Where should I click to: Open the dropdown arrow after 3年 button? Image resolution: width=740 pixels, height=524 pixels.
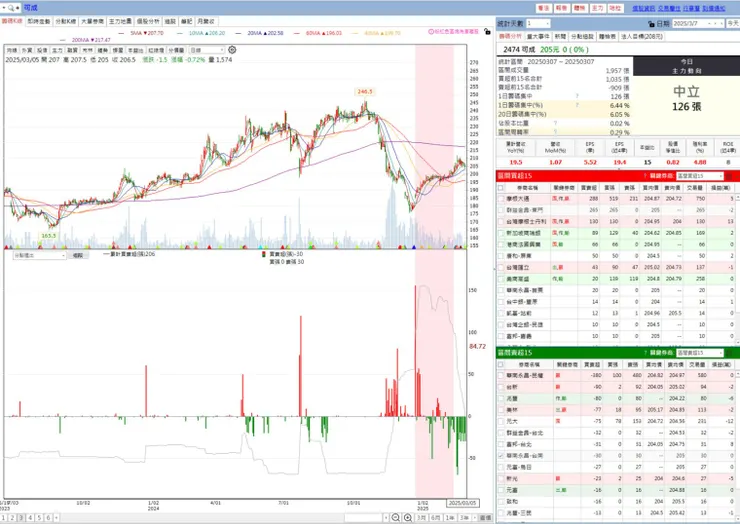pos(474,518)
